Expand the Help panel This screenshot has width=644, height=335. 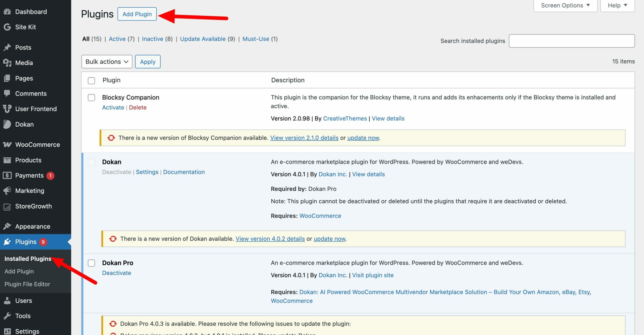click(x=617, y=5)
